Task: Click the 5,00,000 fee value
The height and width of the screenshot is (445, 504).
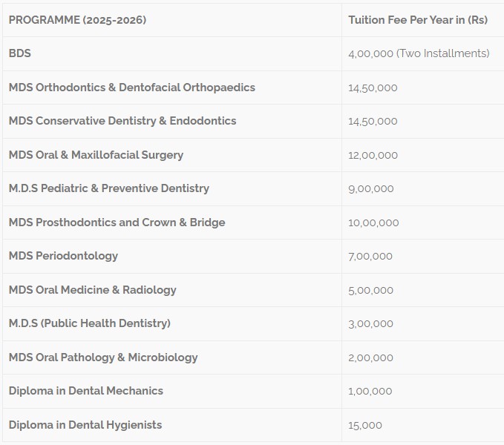Action: point(371,290)
